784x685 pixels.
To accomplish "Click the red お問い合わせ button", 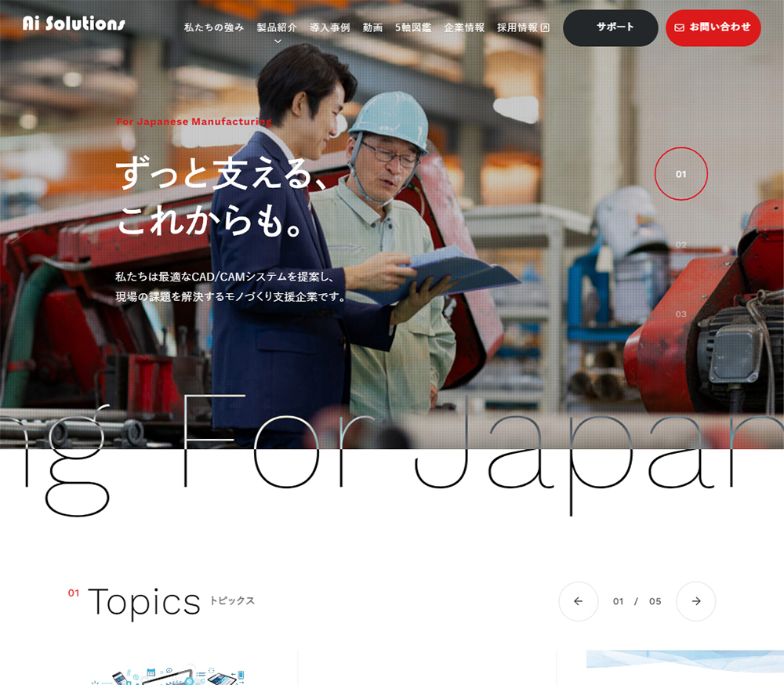I will (x=713, y=27).
